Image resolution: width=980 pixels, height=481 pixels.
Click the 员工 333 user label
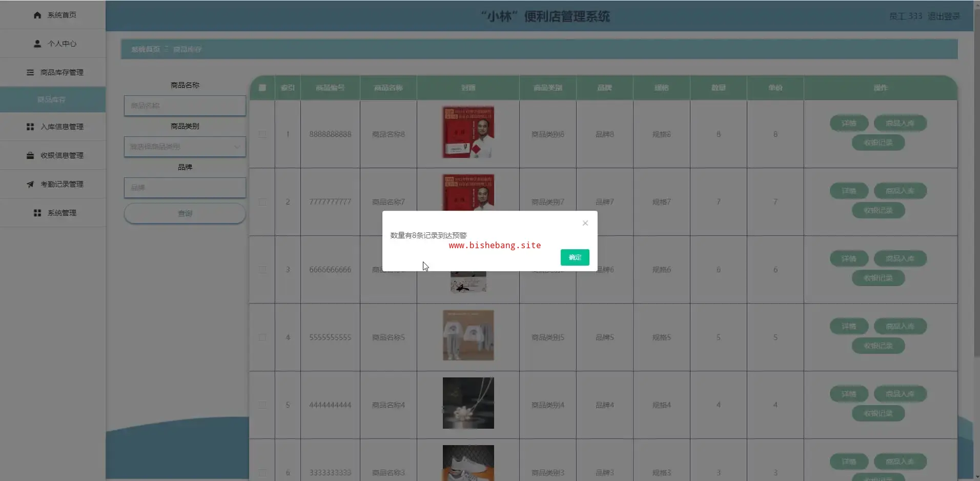906,16
